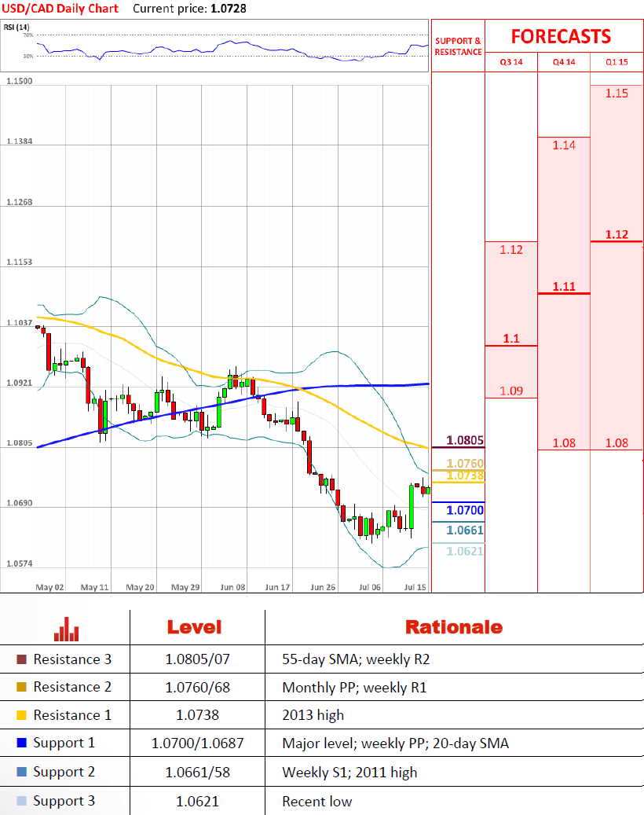Click the 1.15 forecast value in Q1 15

click(617, 94)
